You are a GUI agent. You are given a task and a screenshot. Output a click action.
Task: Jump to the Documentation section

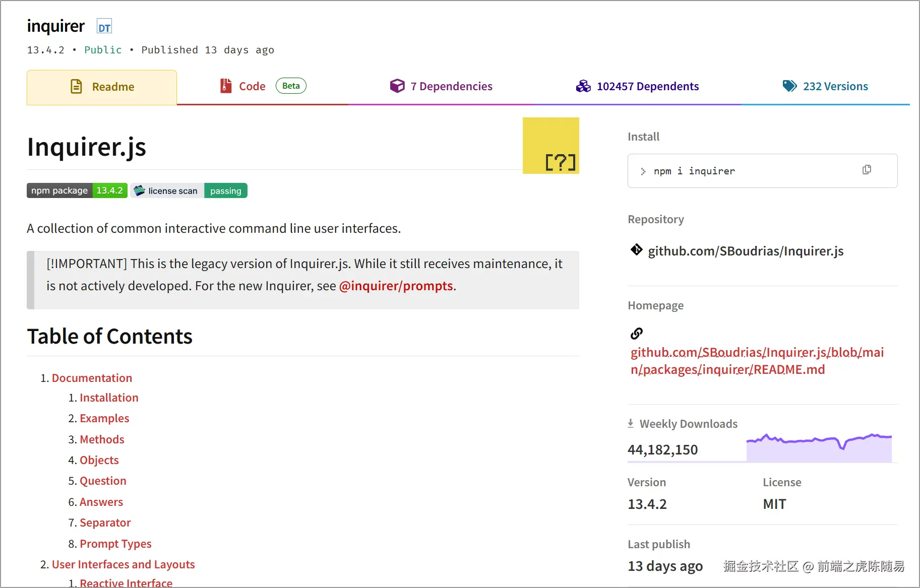(92, 378)
